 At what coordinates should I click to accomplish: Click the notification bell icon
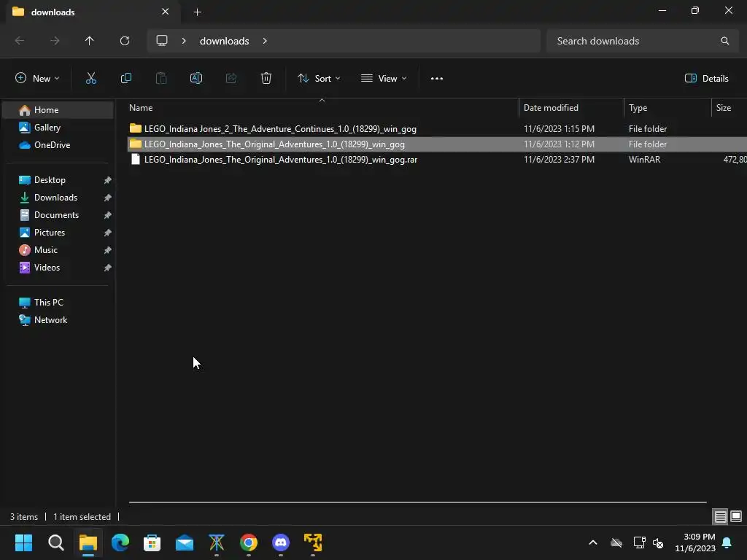pos(727,542)
